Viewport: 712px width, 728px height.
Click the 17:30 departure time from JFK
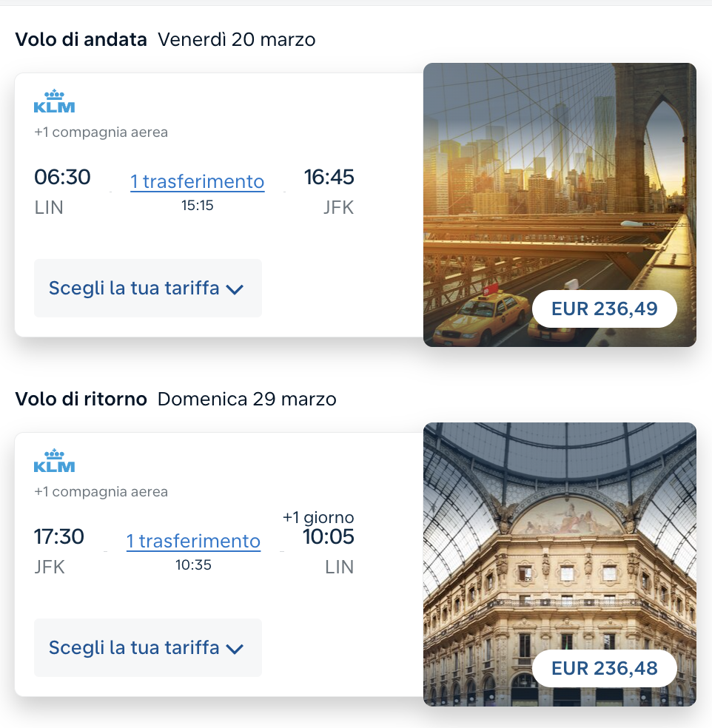pos(59,536)
